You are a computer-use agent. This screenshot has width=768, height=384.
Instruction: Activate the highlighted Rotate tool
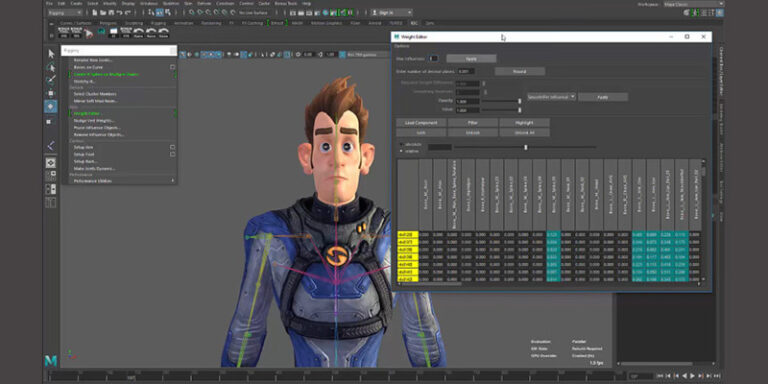tap(51, 106)
